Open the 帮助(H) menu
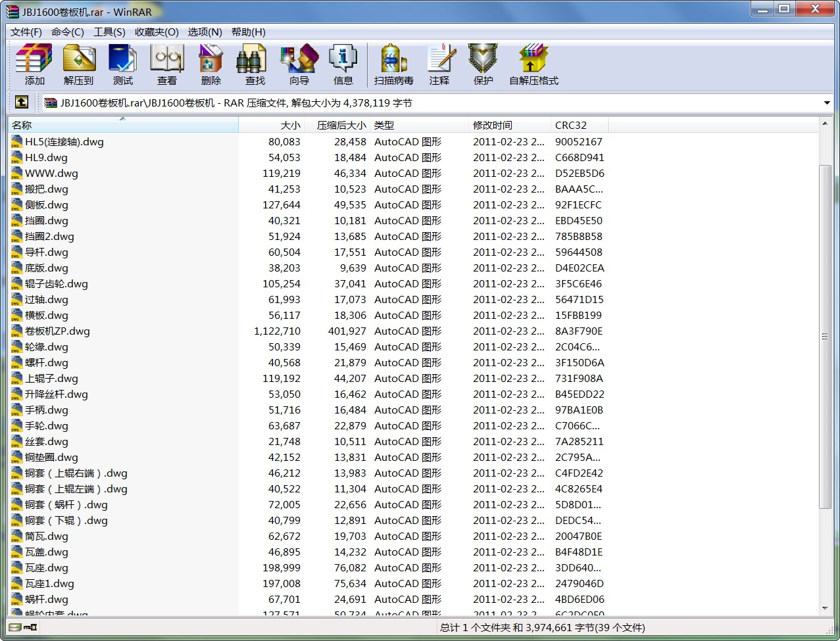The width and height of the screenshot is (840, 641). pyautogui.click(x=249, y=32)
